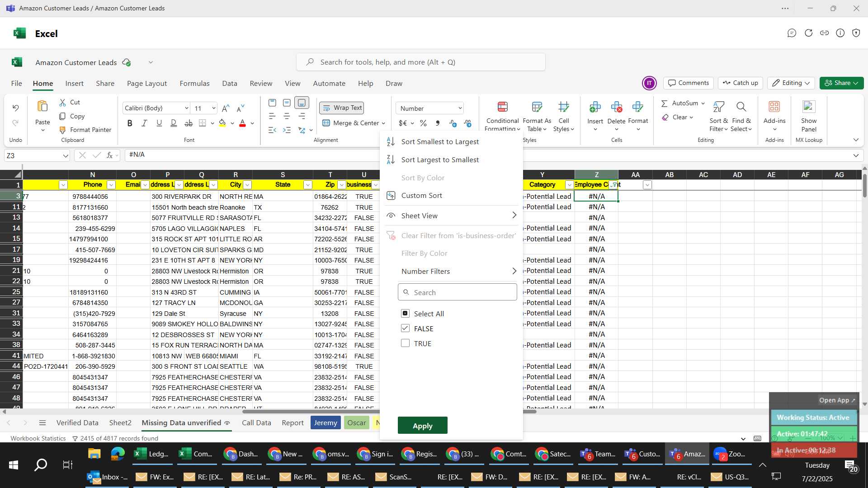This screenshot has width=868, height=488.
Task: Check the TRUE filter checkbox
Action: [405, 343]
